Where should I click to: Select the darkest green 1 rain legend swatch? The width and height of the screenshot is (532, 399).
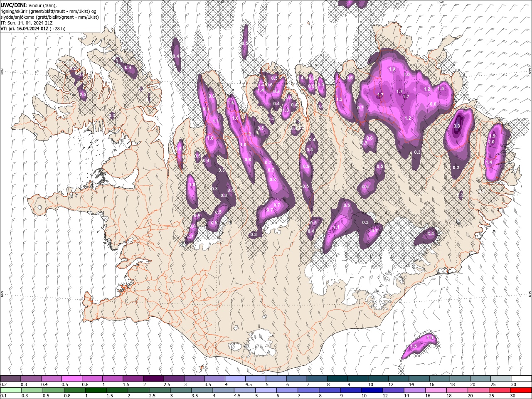tap(96, 390)
